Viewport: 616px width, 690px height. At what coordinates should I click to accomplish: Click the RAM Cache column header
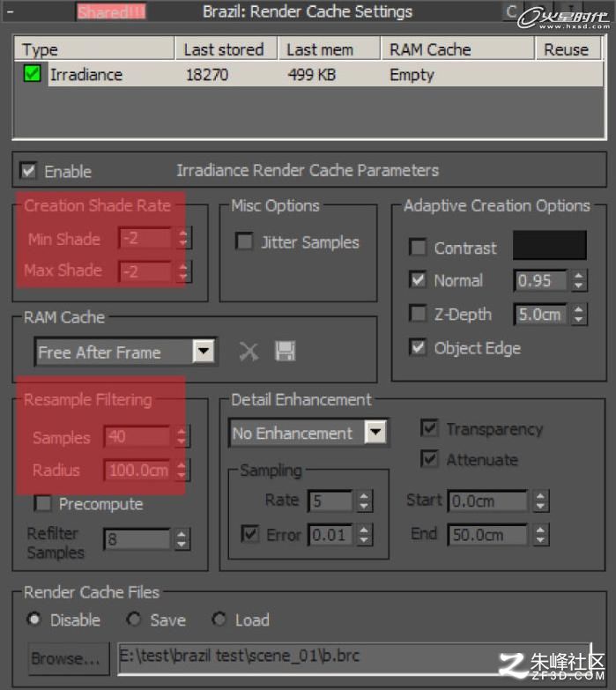[x=458, y=48]
